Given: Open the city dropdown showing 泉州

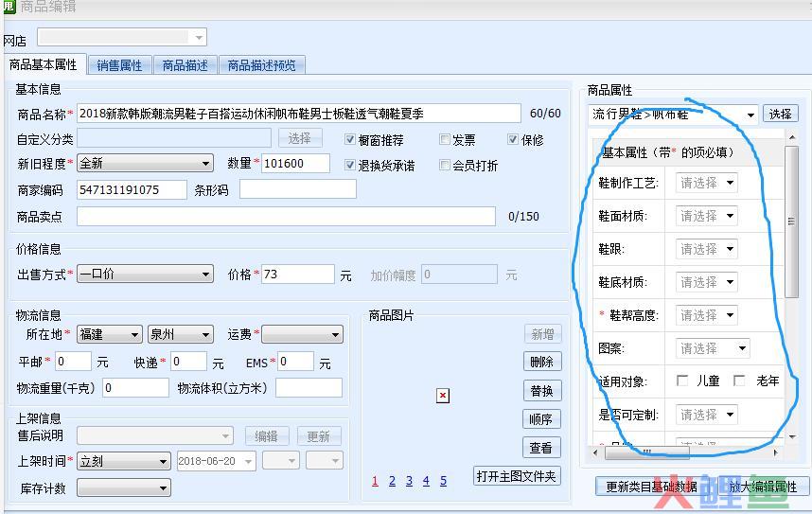Looking at the screenshot, I should pos(181,335).
